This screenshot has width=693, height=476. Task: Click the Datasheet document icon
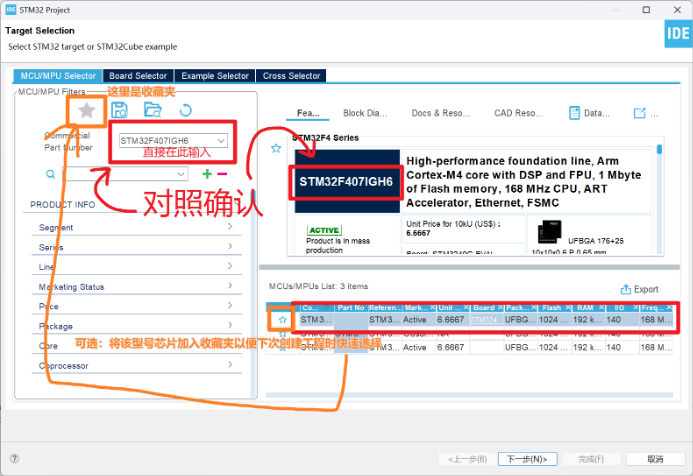point(574,113)
